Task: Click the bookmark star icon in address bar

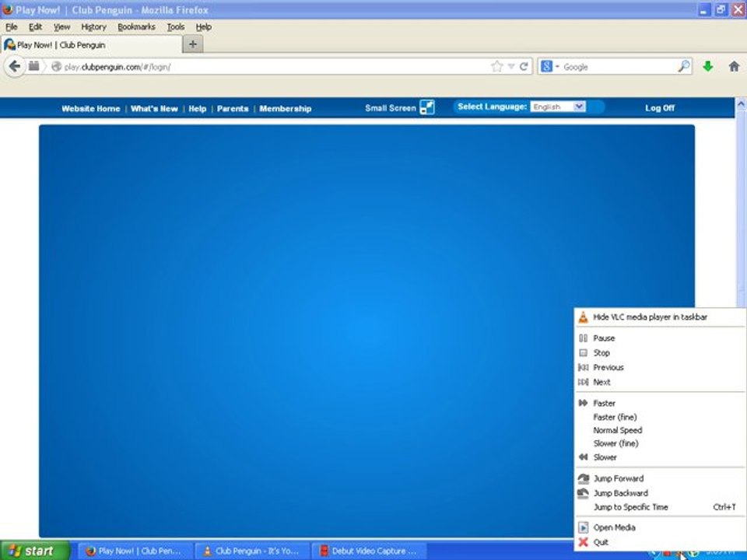Action: [497, 67]
